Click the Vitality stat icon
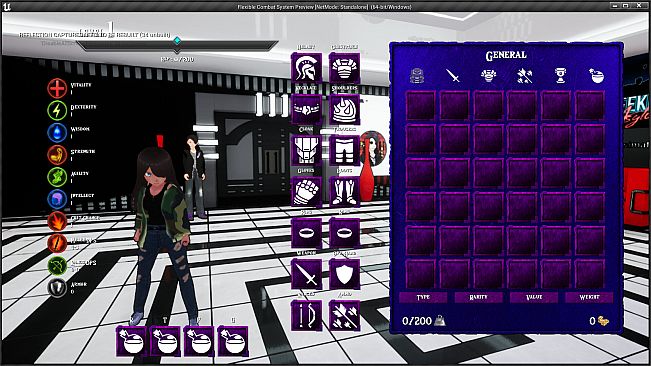Screen dimensions: 651x366 pos(57,88)
